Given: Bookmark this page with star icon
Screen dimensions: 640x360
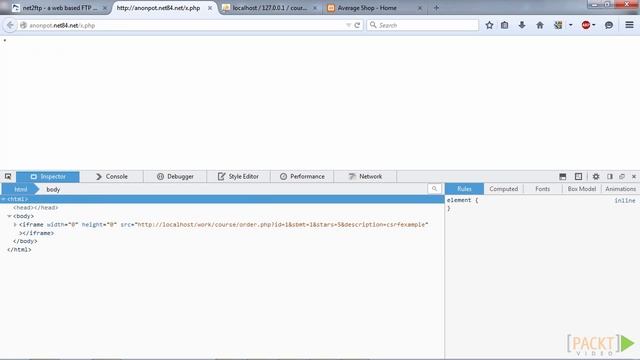Looking at the screenshot, I should pos(489,25).
